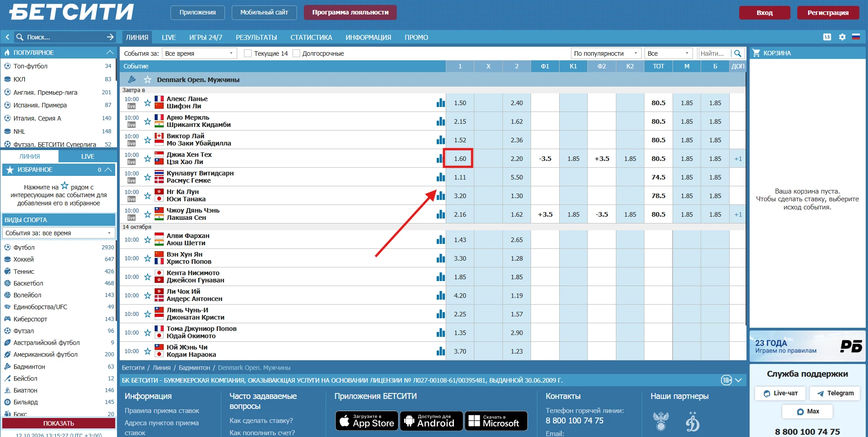Image resolution: width=868 pixels, height=437 pixels.
Task: Open statistics chart for Алекс Ланье match
Action: tap(440, 103)
